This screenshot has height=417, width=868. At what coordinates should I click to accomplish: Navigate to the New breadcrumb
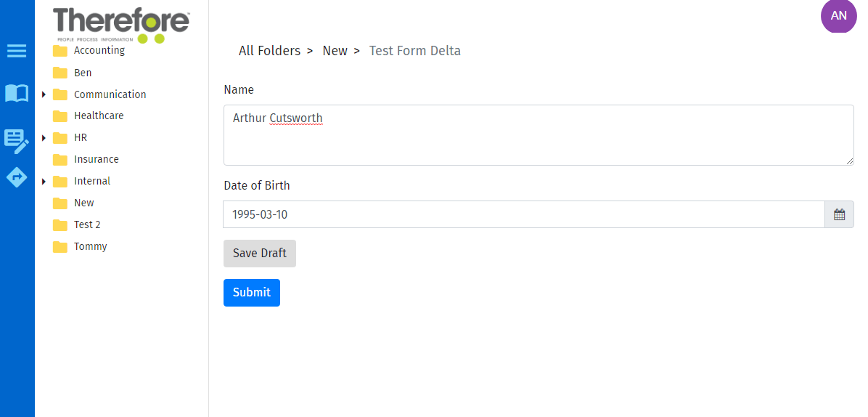(335, 51)
